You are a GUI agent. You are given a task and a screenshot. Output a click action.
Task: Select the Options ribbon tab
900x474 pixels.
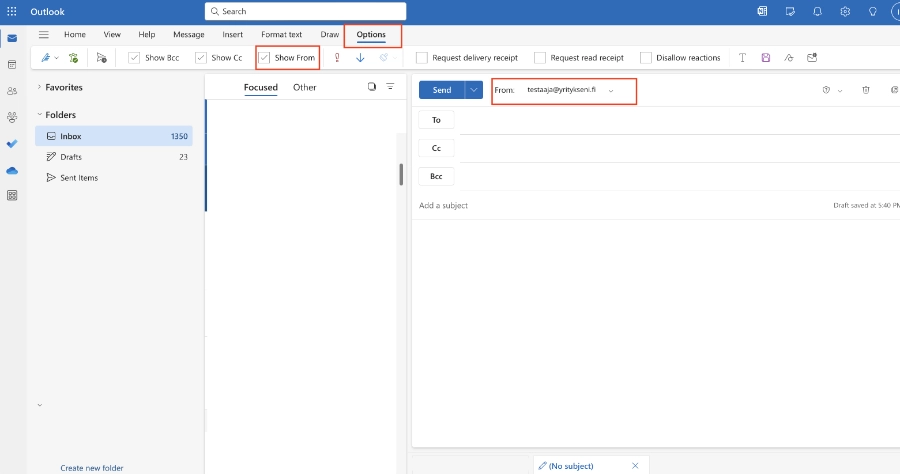[x=371, y=34]
